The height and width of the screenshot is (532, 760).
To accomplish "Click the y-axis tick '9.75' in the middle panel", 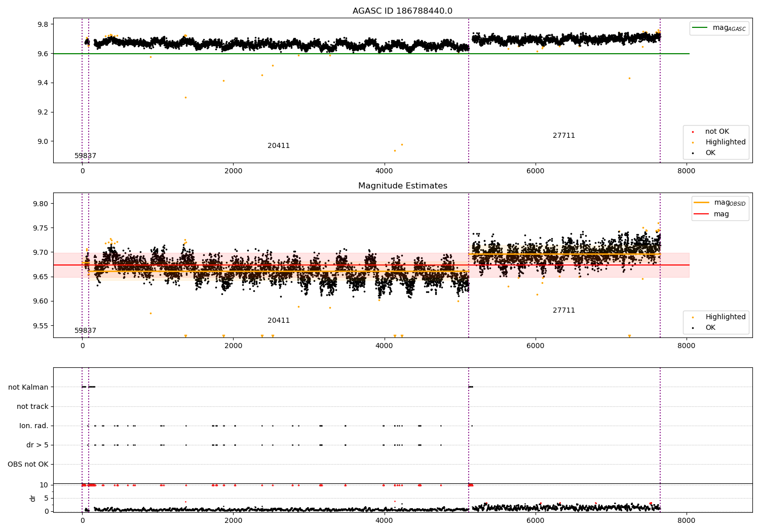I will pyautogui.click(x=41, y=228).
